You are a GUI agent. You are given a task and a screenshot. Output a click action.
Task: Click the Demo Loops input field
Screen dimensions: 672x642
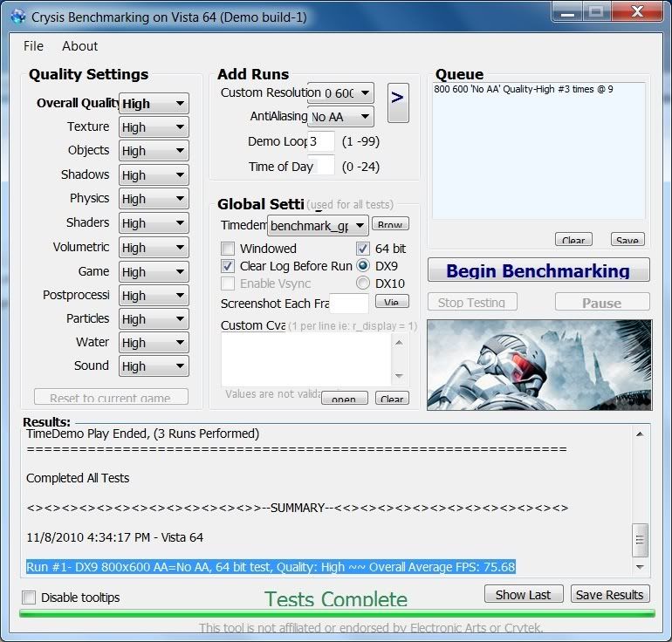tap(321, 141)
